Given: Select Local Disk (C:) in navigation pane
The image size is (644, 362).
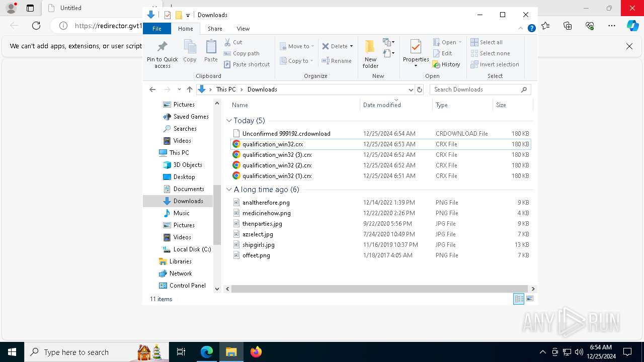Looking at the screenshot, I should pyautogui.click(x=192, y=249).
